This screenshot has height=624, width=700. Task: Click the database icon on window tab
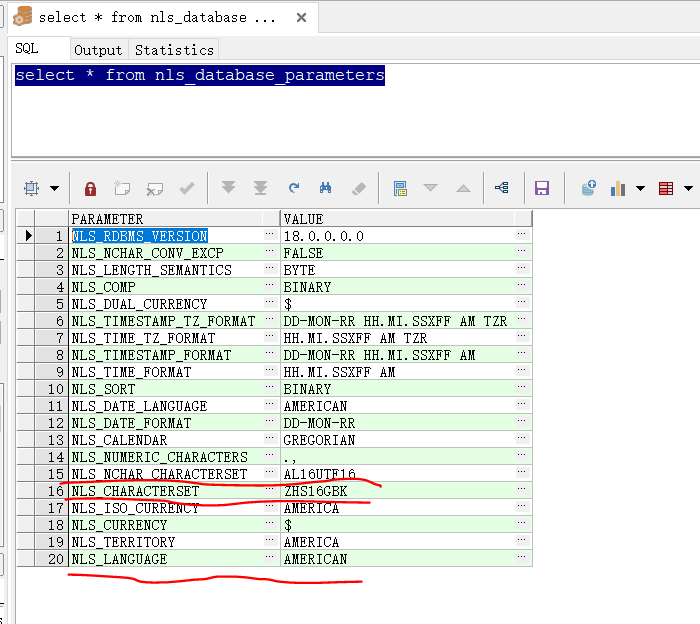[x=23, y=17]
